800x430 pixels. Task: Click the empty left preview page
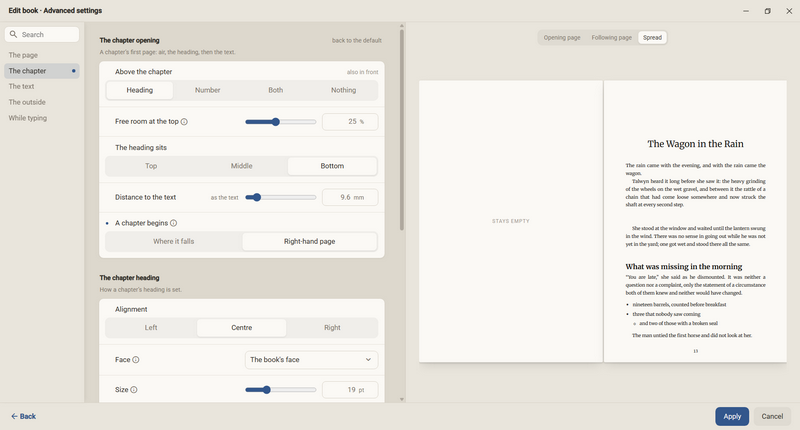(511, 221)
